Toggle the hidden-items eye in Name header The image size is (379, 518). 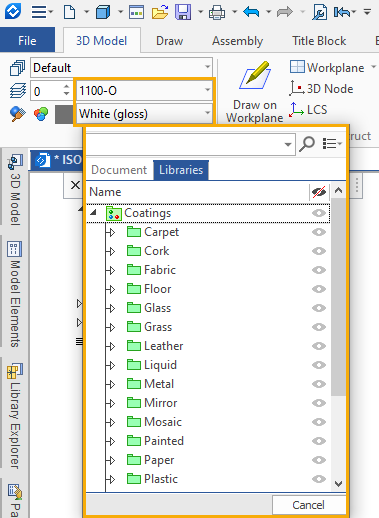319,192
